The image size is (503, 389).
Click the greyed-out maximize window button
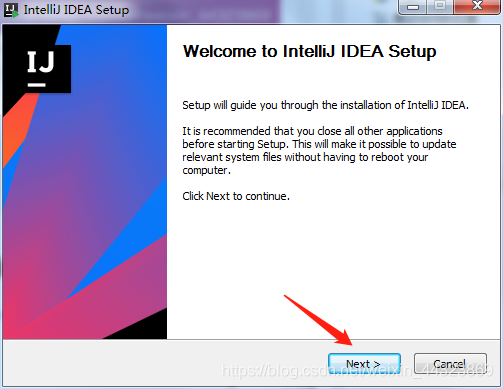[440, 6]
